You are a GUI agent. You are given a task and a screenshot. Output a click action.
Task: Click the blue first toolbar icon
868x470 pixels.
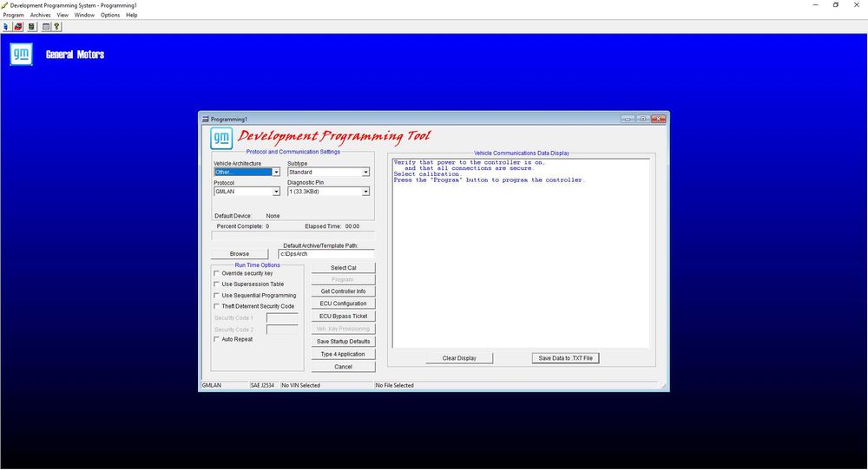coord(6,27)
